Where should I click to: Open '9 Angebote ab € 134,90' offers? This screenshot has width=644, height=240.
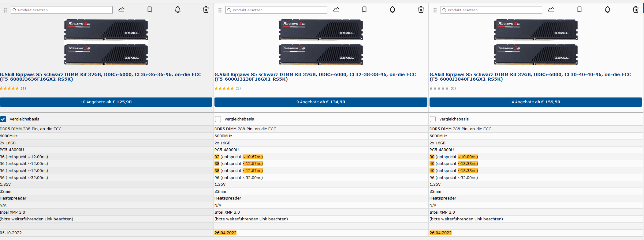[x=321, y=102]
